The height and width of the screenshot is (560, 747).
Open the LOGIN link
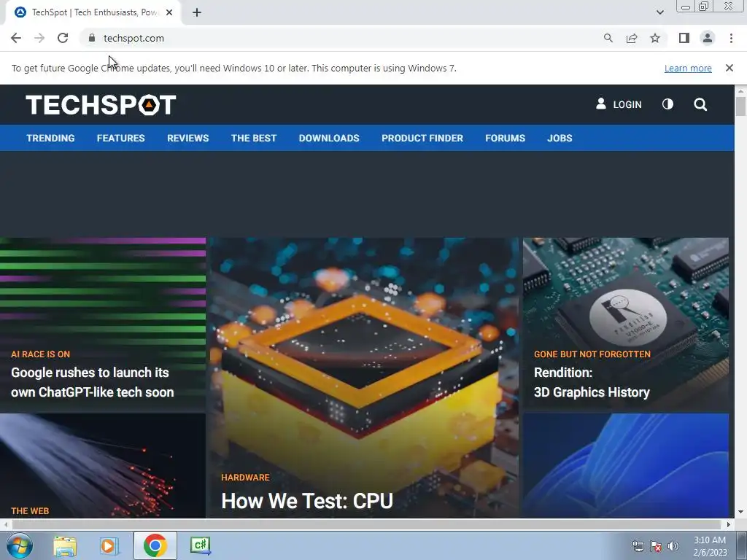click(619, 104)
